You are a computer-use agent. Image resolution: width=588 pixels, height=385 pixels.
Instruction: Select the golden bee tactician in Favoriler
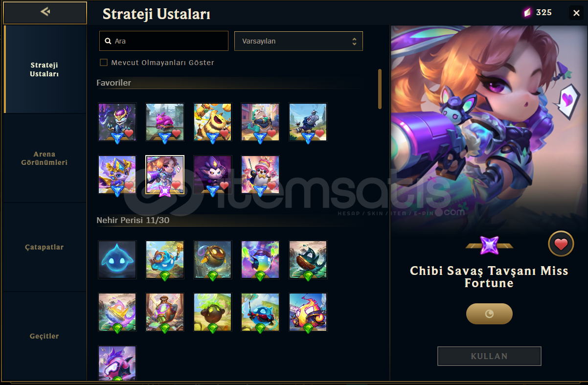coord(213,122)
